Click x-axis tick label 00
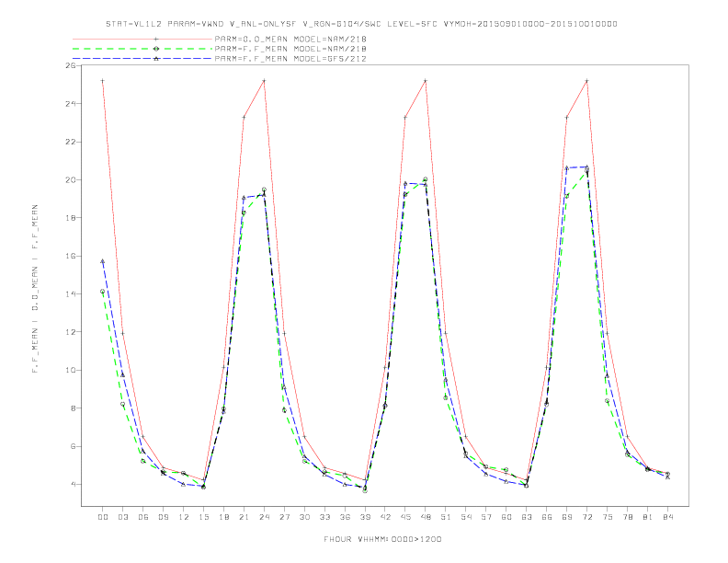The image size is (728, 563). [x=103, y=517]
